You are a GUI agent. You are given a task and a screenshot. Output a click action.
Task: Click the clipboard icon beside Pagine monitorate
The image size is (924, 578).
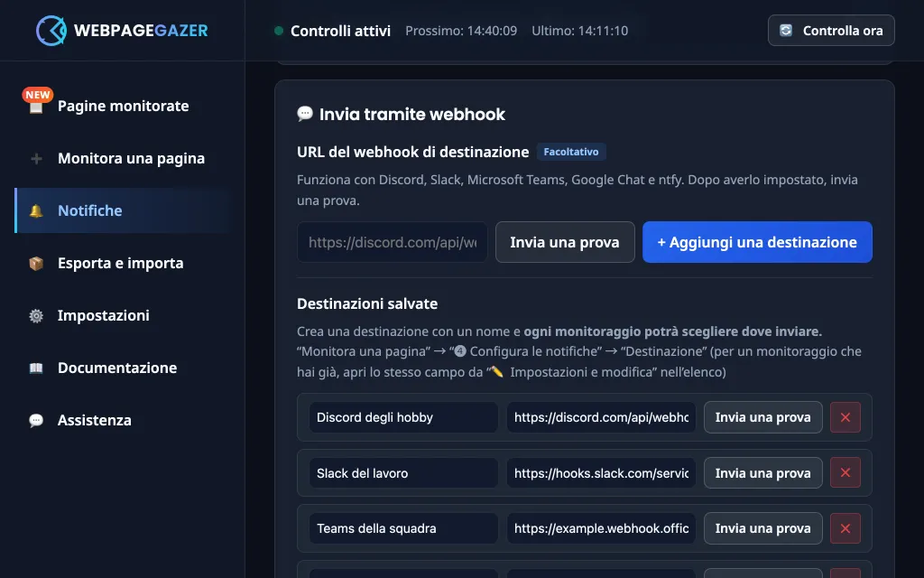click(36, 107)
